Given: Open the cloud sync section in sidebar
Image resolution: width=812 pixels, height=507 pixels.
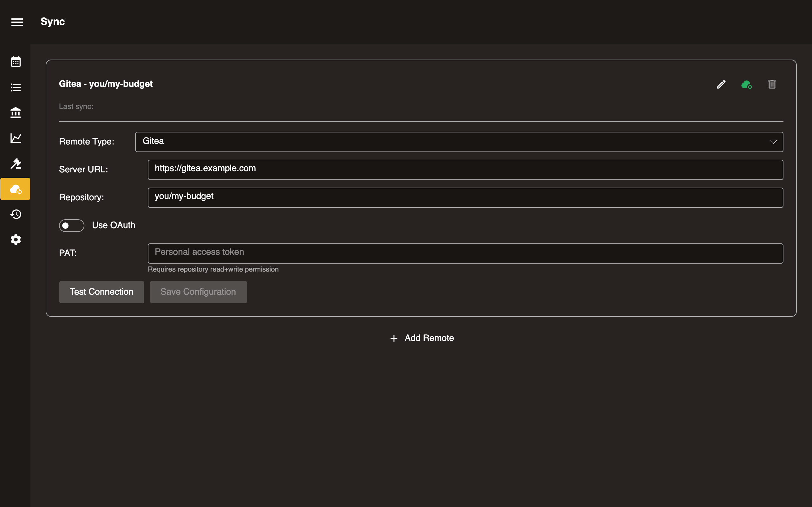Looking at the screenshot, I should click(x=16, y=189).
